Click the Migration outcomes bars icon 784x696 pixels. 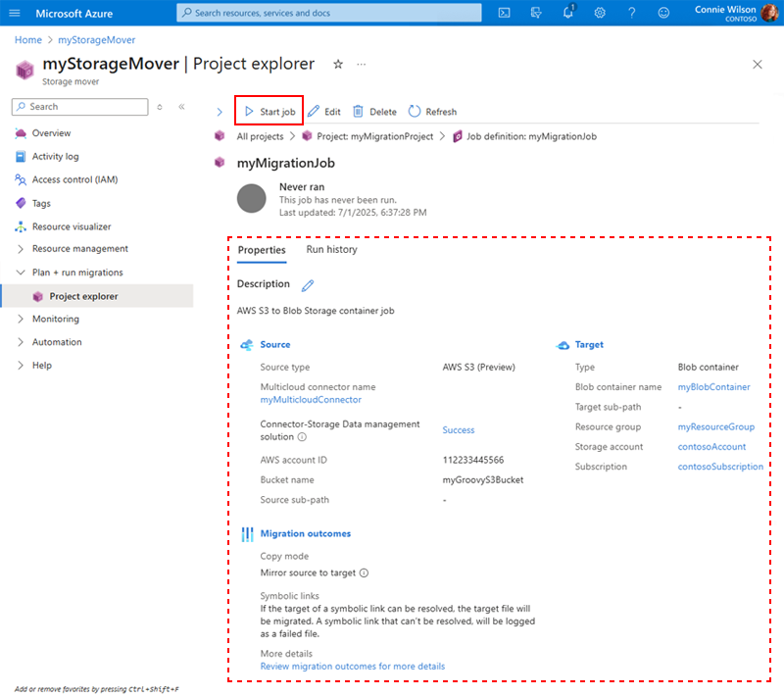(247, 534)
